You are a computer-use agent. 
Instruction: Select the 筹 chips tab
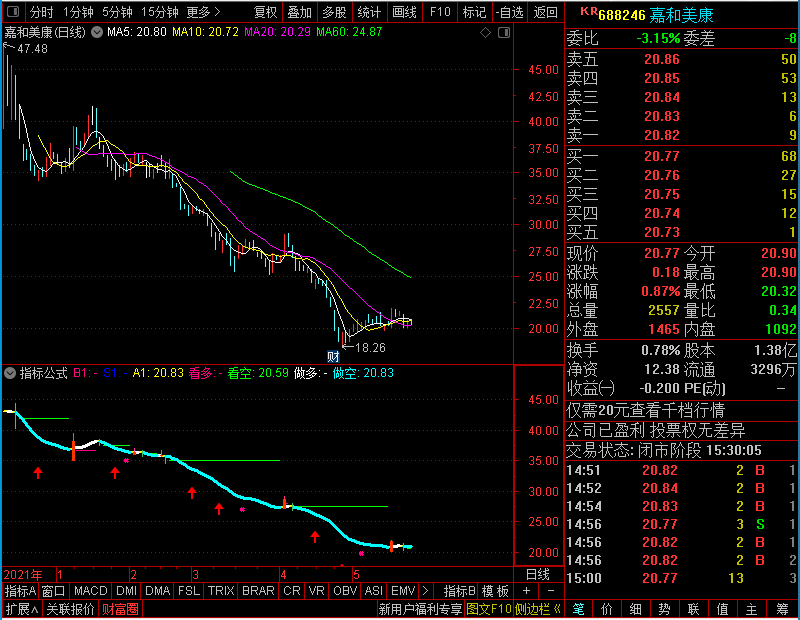pos(782,609)
